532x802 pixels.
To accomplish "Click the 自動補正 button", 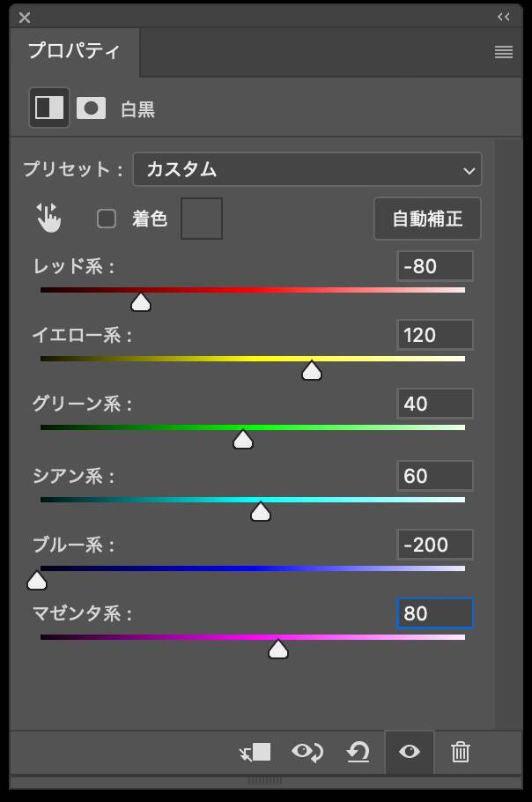I will pyautogui.click(x=427, y=219).
